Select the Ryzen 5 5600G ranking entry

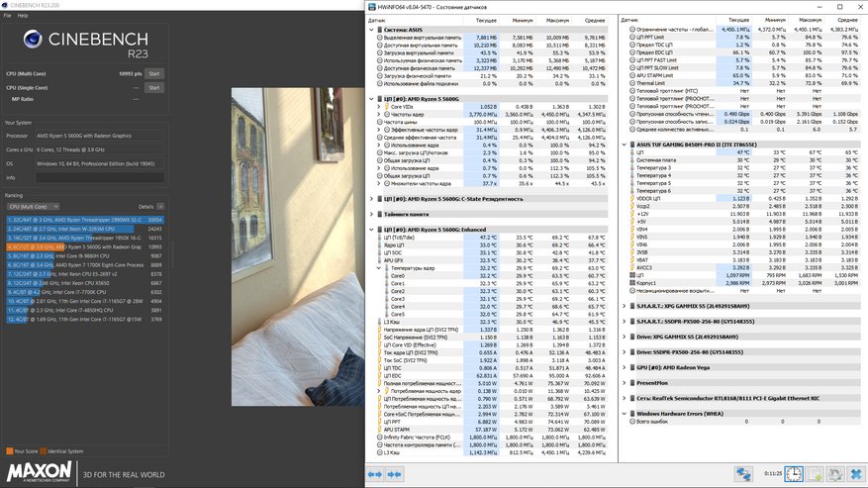pos(85,247)
